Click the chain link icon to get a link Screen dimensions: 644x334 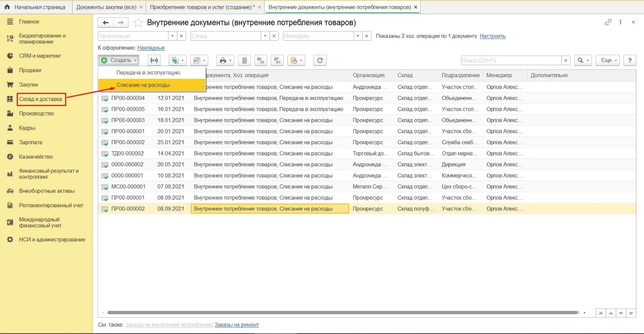coord(608,22)
